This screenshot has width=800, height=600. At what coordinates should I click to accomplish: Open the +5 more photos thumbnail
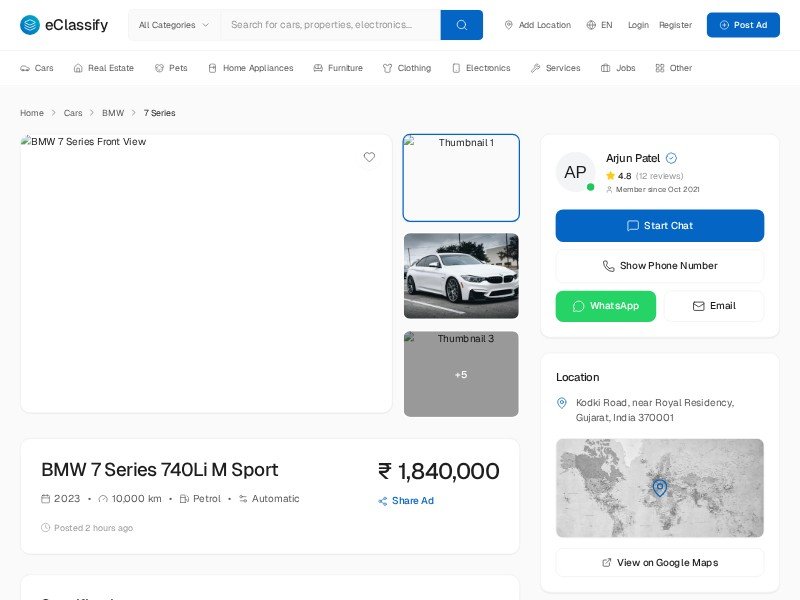pyautogui.click(x=461, y=374)
